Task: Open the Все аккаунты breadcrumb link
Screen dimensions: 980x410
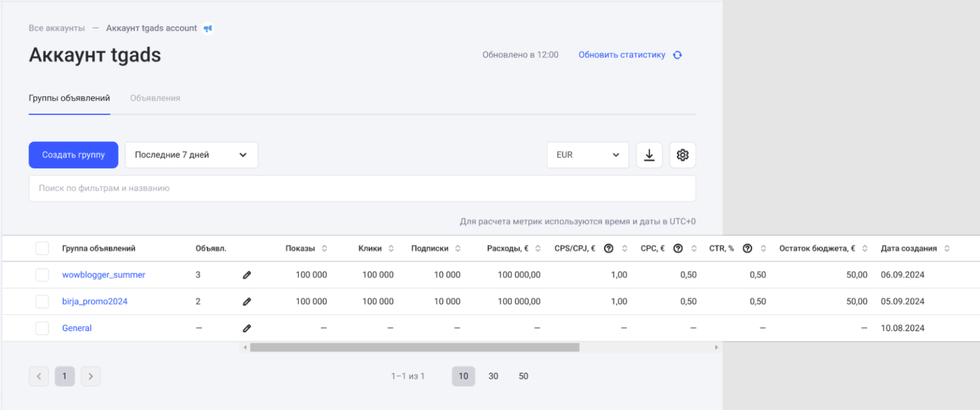Action: pos(57,28)
